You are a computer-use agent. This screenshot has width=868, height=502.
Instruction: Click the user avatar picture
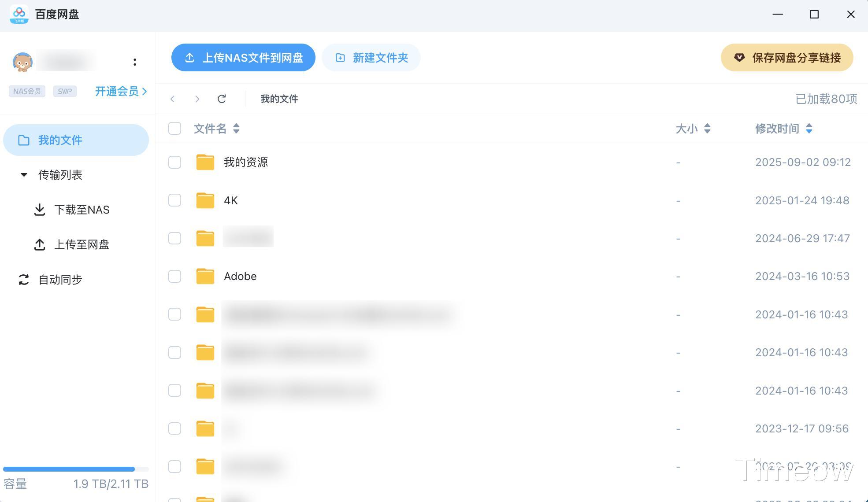click(22, 62)
